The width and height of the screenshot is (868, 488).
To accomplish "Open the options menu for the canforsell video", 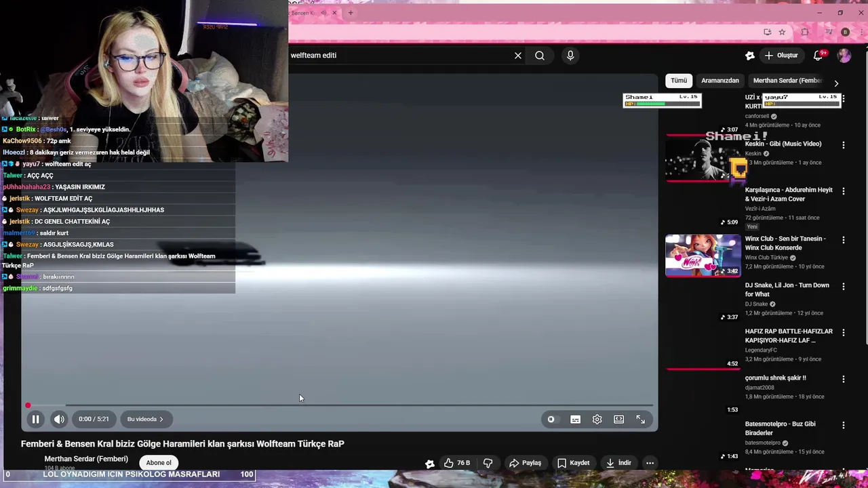I will 844,99.
